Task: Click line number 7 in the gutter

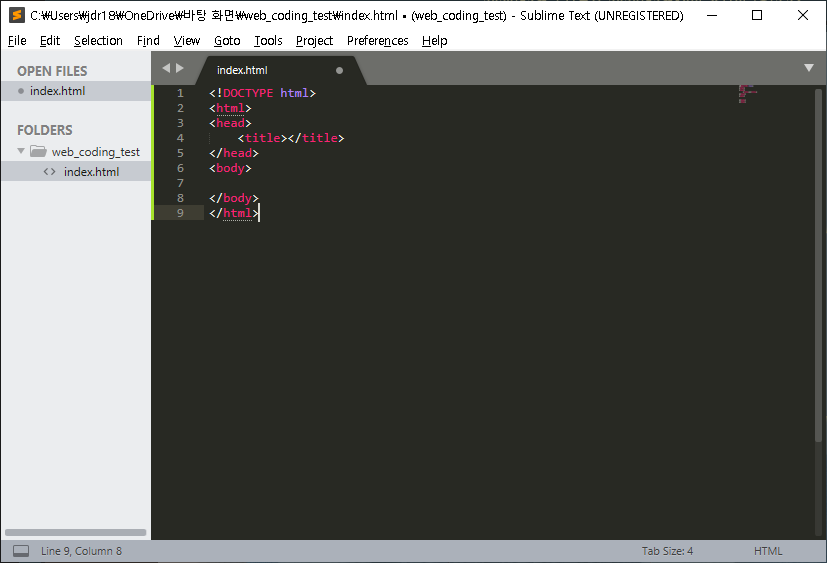Action: (180, 183)
